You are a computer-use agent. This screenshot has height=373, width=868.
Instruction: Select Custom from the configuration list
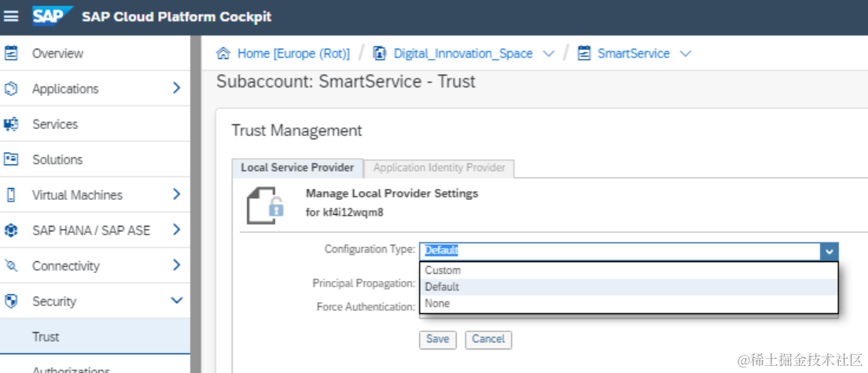[x=443, y=270]
